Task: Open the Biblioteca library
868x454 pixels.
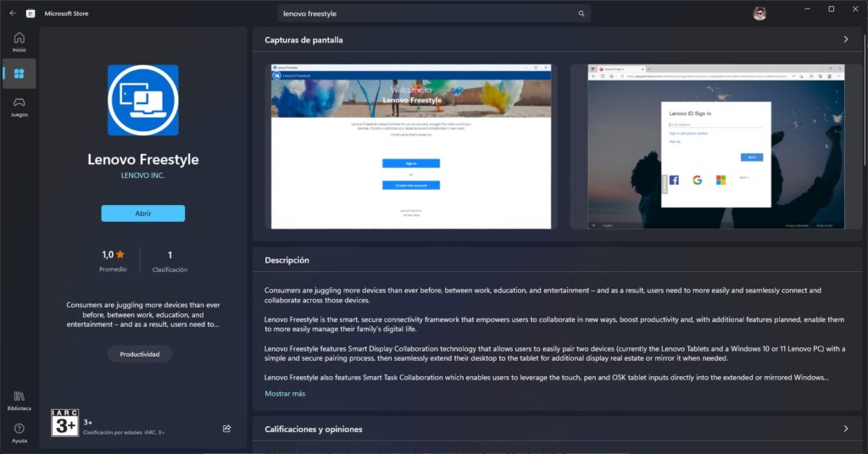Action: point(19,400)
